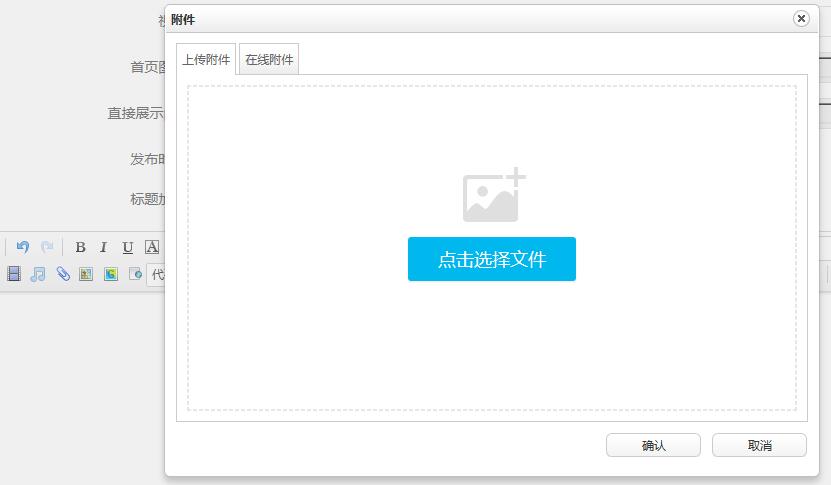Viewport: 831px width, 485px height.
Task: Click the redo arrow in the editor toolbar
Action: tap(46, 247)
